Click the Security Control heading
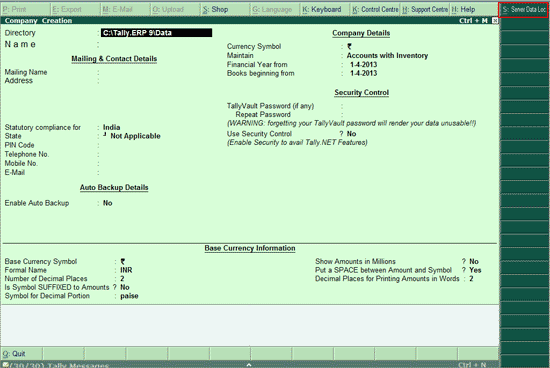Viewport: 550px width, 368px height. point(361,93)
